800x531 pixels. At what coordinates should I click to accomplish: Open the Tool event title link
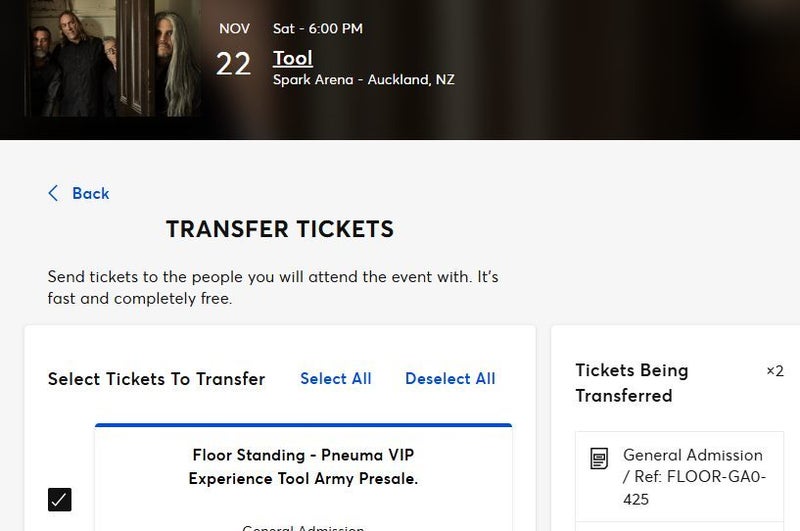[x=293, y=58]
